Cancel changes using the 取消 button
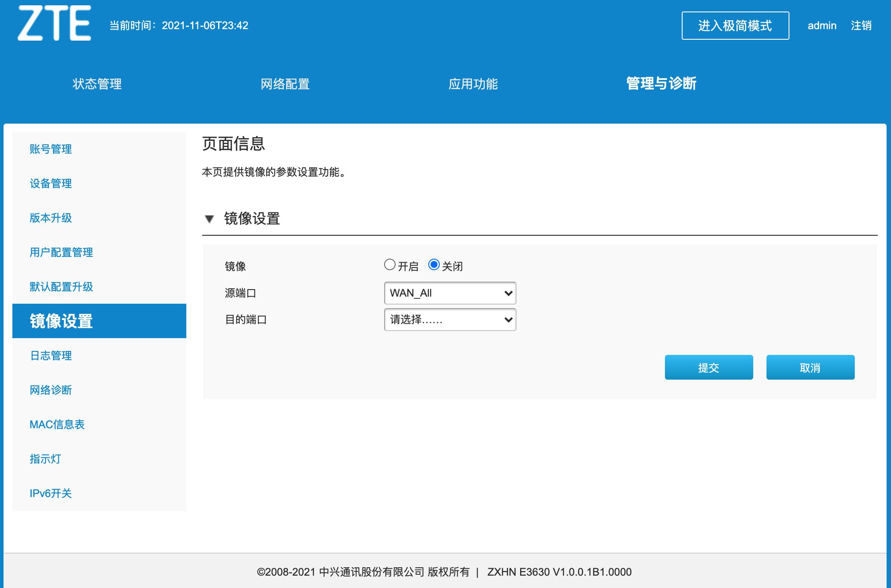 [810, 367]
